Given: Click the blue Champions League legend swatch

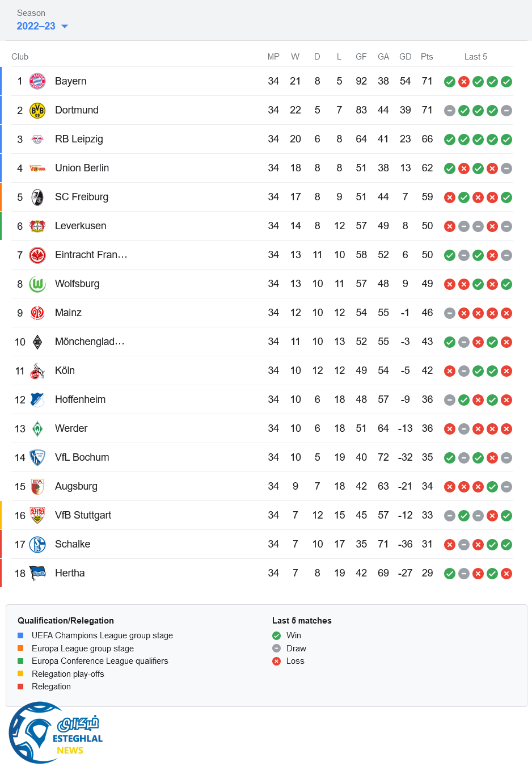Looking at the screenshot, I should (x=20, y=635).
